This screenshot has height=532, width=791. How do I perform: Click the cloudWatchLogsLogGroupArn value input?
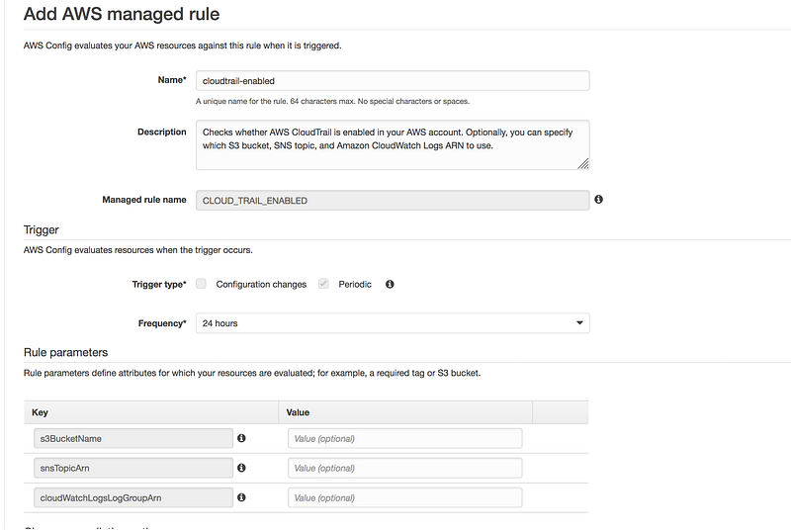point(404,497)
